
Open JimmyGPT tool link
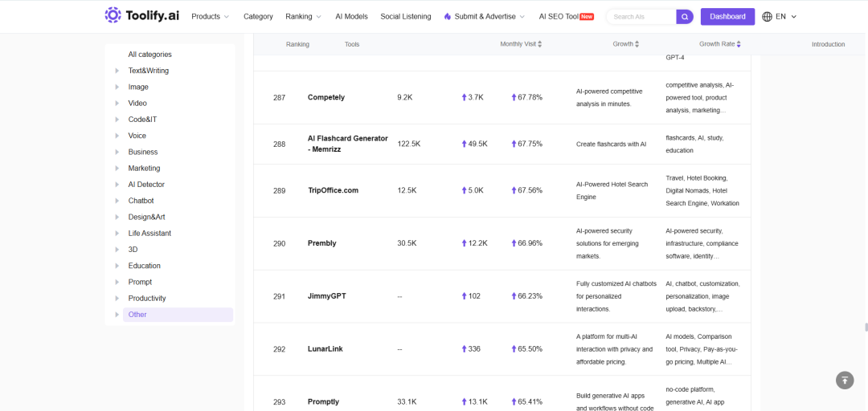[326, 296]
